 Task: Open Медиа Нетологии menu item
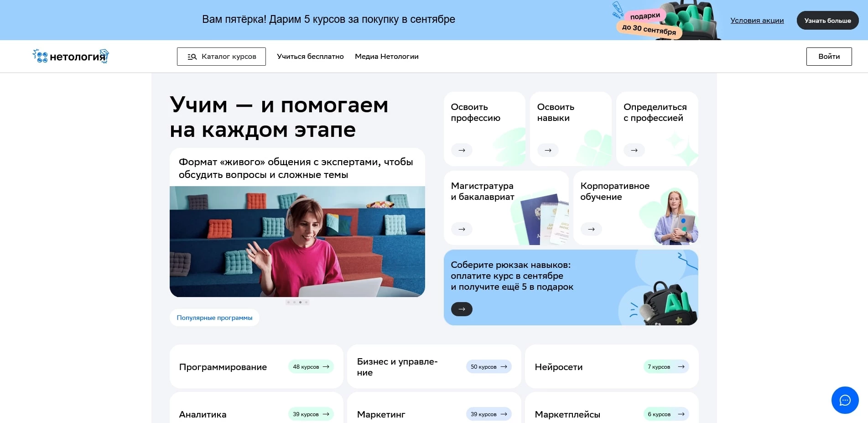[386, 56]
